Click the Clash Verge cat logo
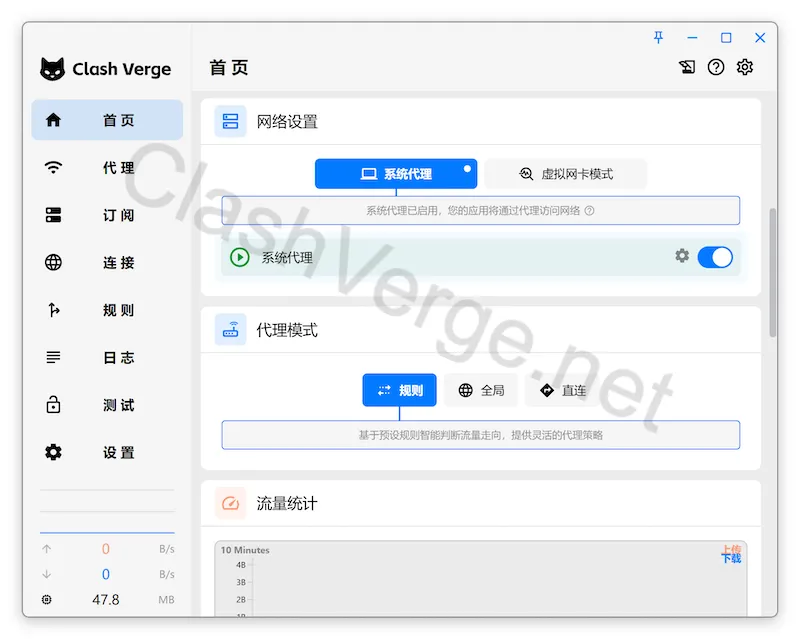 click(x=53, y=68)
